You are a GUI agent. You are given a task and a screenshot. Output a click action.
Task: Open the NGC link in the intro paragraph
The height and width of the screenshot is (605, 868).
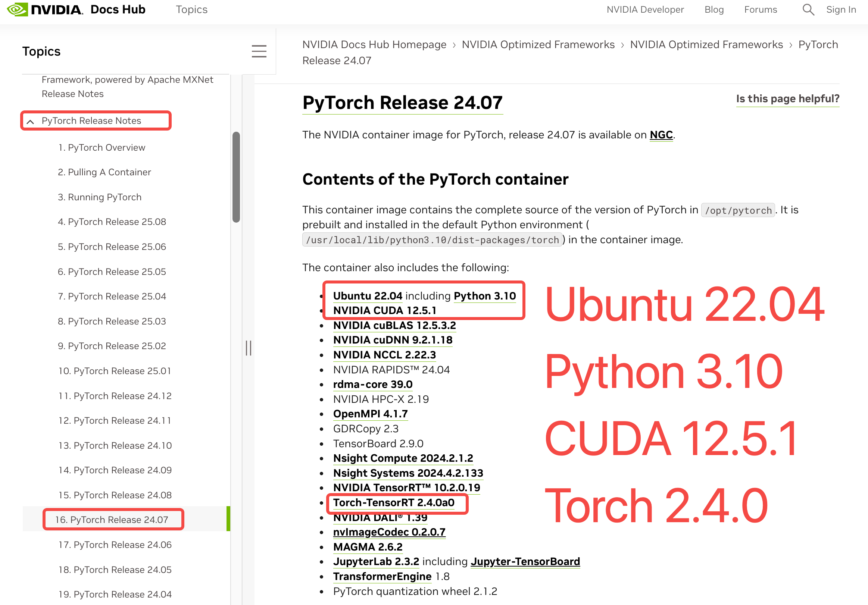point(661,135)
